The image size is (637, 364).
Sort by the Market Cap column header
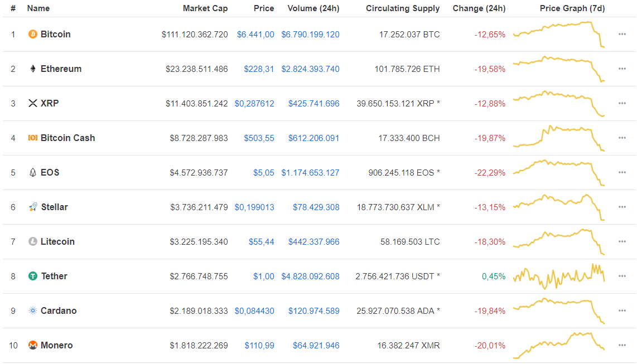tap(205, 8)
